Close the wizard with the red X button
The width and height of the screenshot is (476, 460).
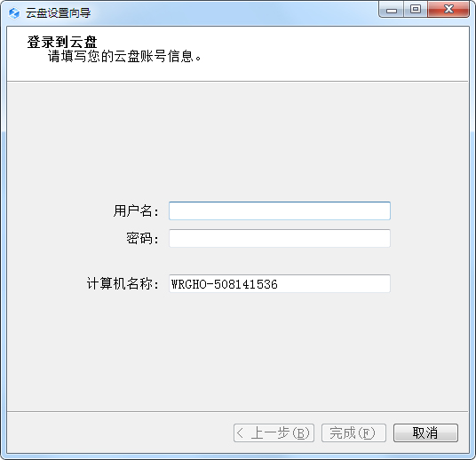coord(448,10)
